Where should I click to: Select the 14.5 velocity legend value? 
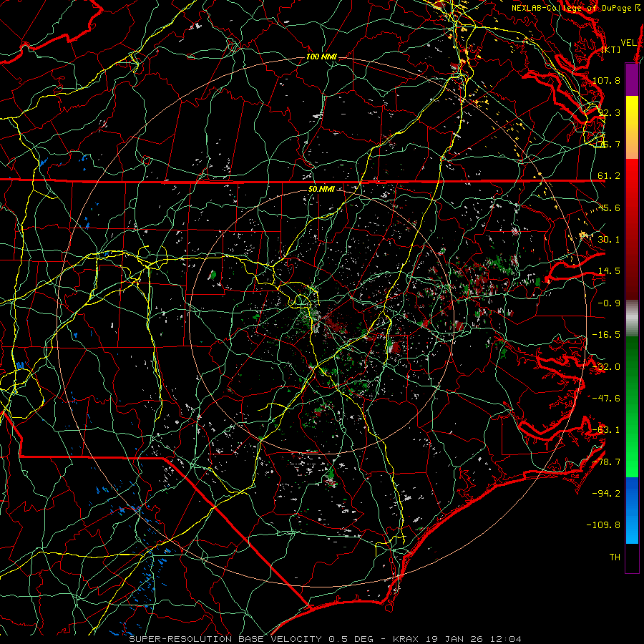(x=609, y=271)
